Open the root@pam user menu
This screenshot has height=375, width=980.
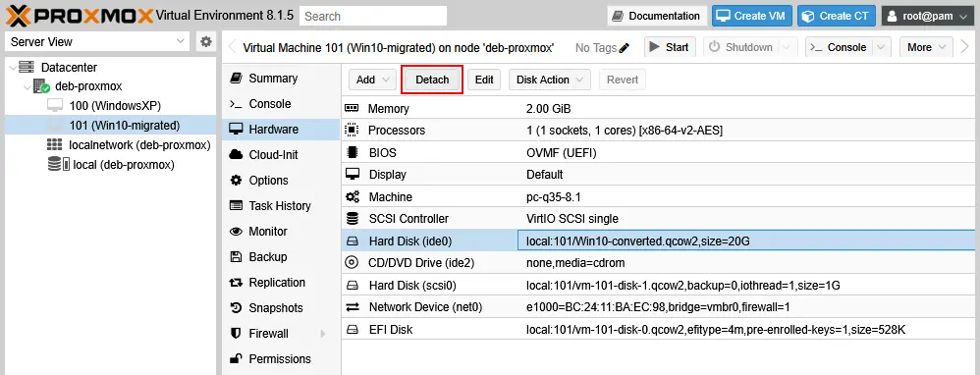927,16
